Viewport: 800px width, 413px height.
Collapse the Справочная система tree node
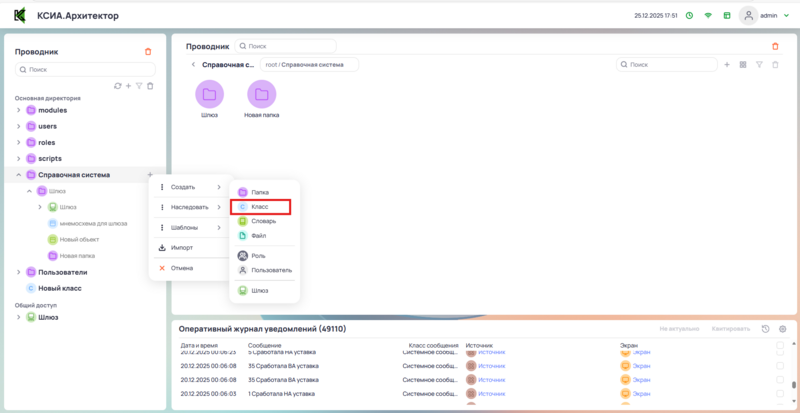(18, 175)
